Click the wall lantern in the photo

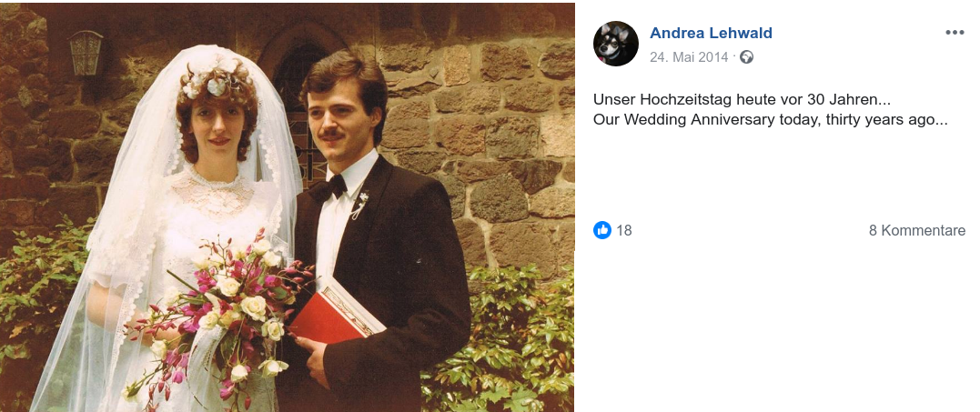click(x=86, y=53)
